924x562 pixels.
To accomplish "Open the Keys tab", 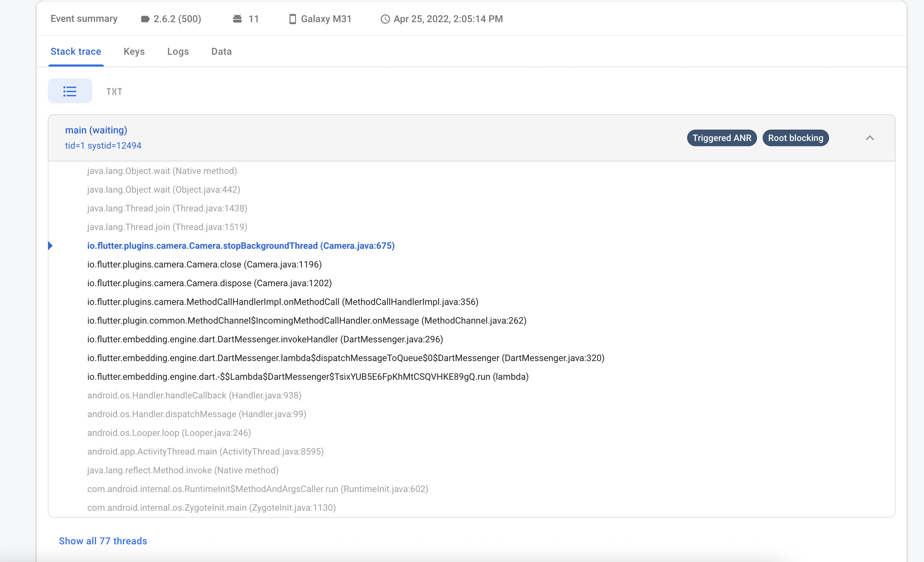I will [134, 52].
